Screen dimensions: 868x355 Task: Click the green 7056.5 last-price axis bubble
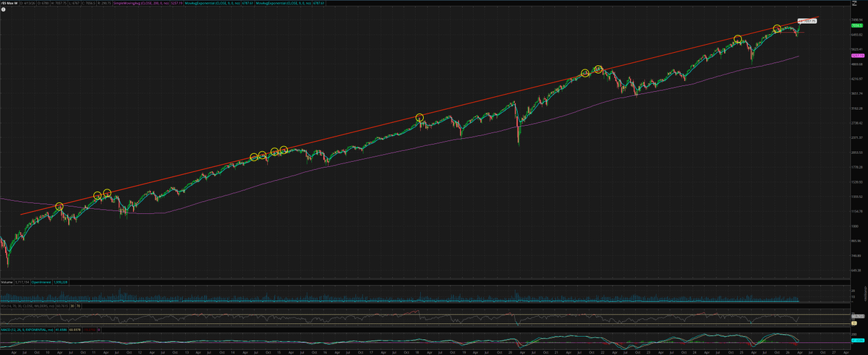[858, 25]
